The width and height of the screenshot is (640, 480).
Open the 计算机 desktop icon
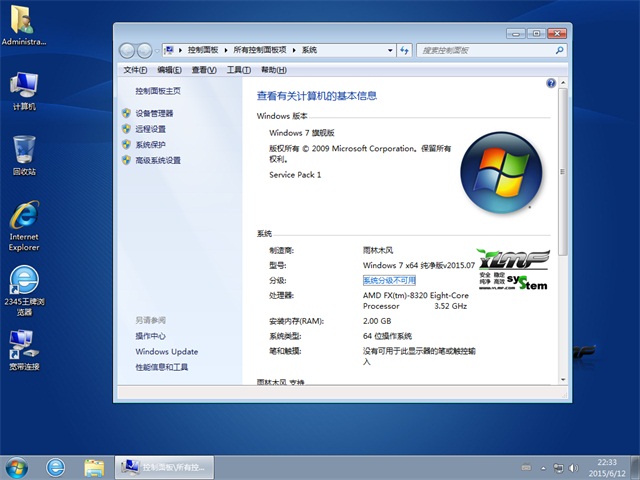[24, 91]
